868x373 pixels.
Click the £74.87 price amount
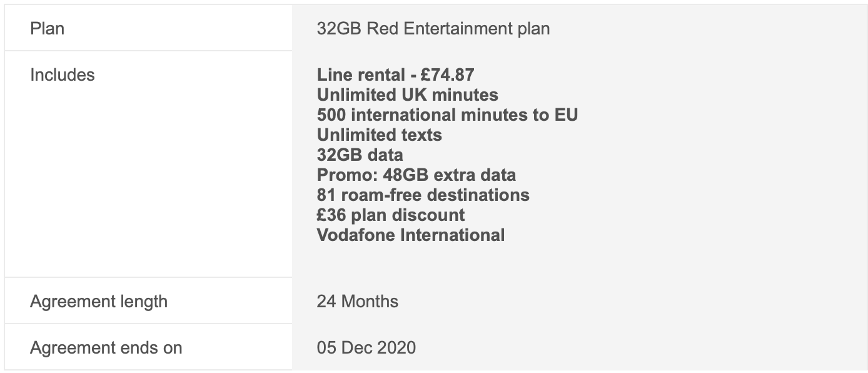447,75
